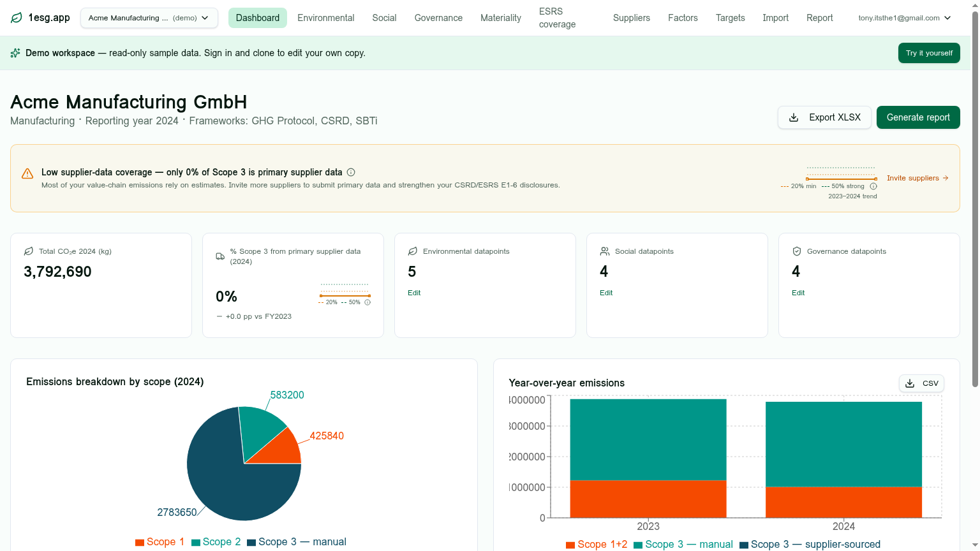Click the 2023 Scope 3 teal bar segment
The width and height of the screenshot is (980, 551).
648,439
